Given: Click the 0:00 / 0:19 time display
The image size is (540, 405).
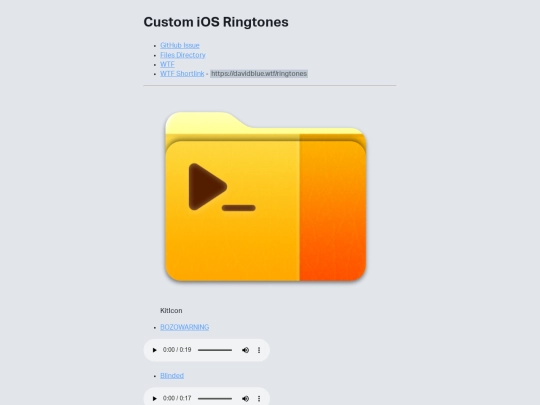Looking at the screenshot, I should 177,350.
